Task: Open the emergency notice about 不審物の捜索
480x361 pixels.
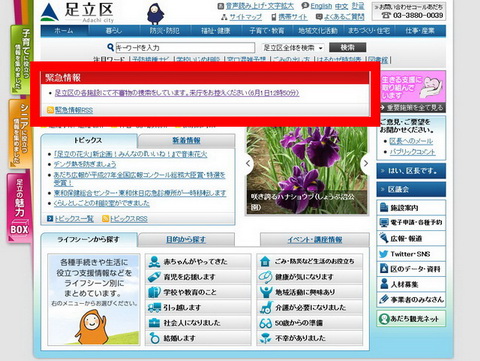Action: (x=177, y=93)
